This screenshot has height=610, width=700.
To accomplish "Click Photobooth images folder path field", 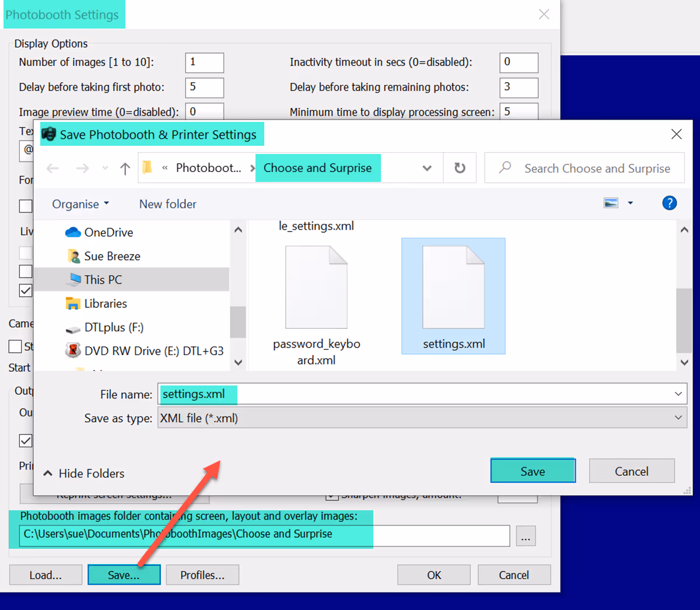I will point(264,535).
